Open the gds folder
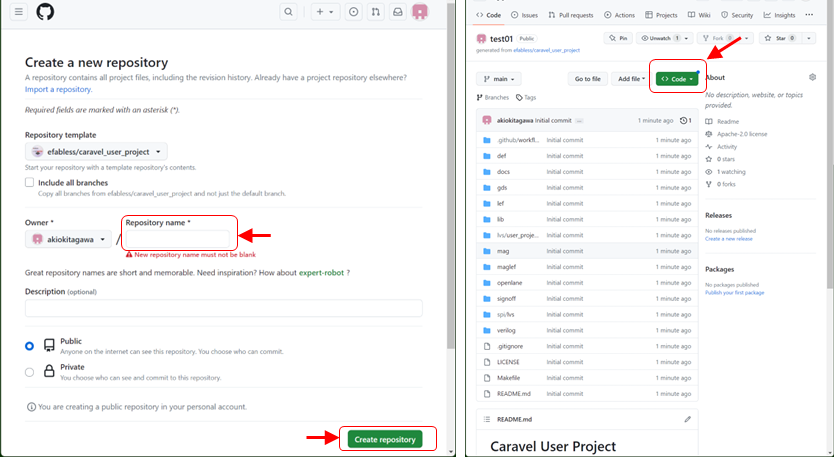The image size is (834, 457). point(502,188)
